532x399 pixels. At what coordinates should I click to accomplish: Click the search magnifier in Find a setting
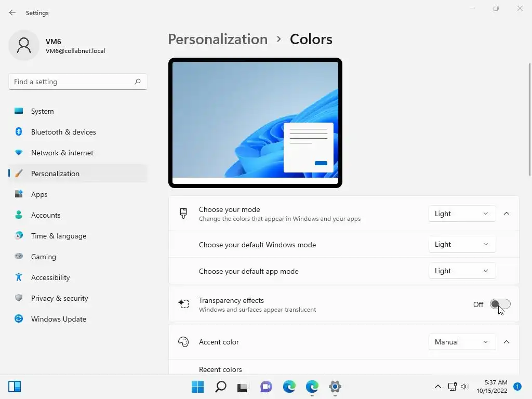click(x=137, y=82)
